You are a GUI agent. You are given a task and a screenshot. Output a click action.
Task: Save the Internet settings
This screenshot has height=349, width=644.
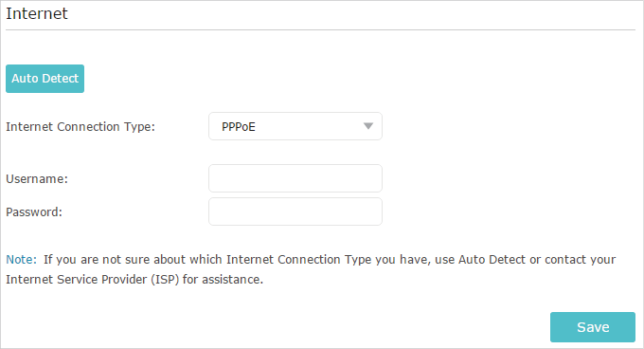click(593, 327)
